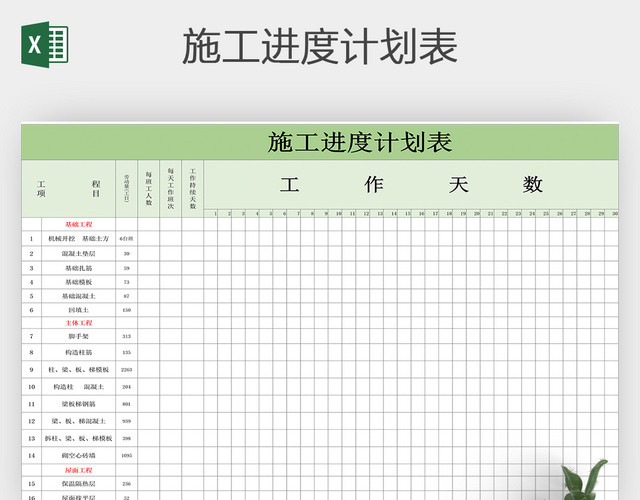This screenshot has width=640, height=500.
Task: Select the 劳动量(工日) column header
Action: point(127,189)
